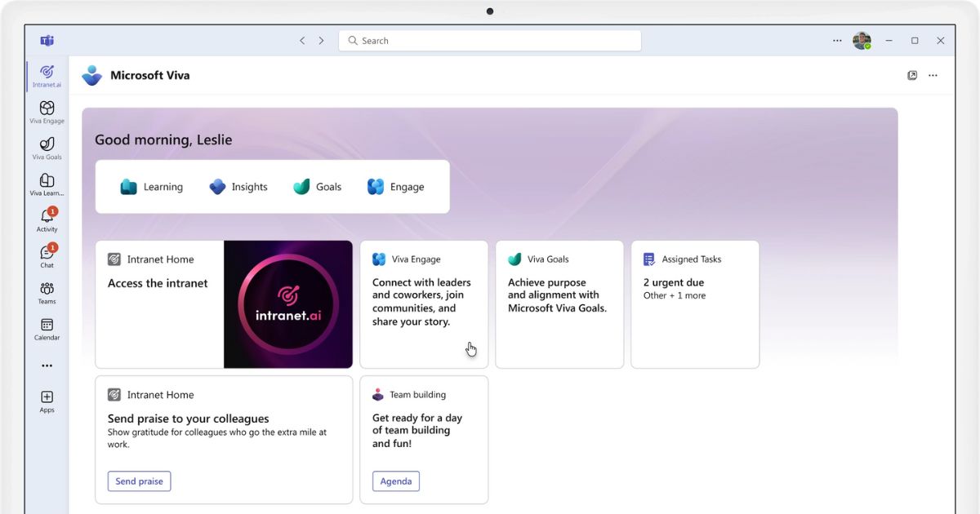Viewport: 980px width, 514px height.
Task: Open settings and more in title bar
Action: [x=837, y=40]
